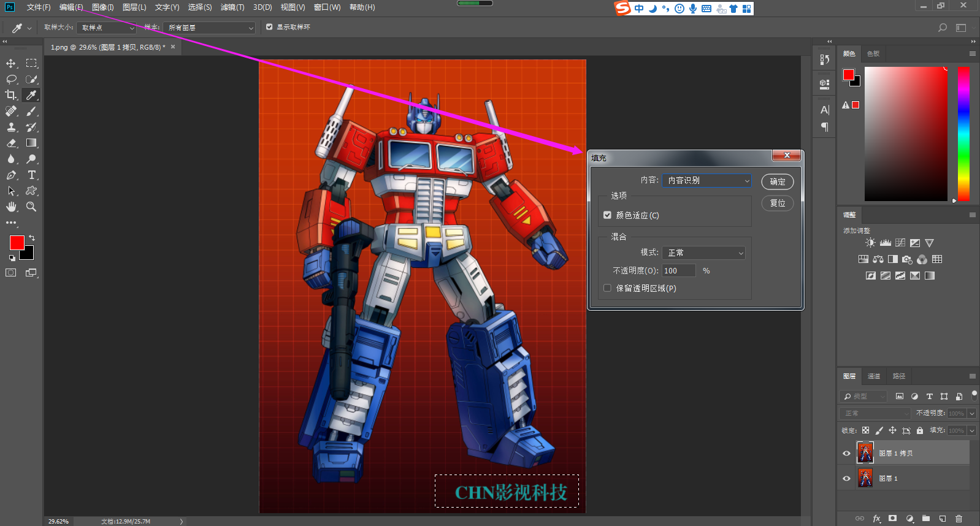Select the Gradient tool

pyautogui.click(x=31, y=143)
